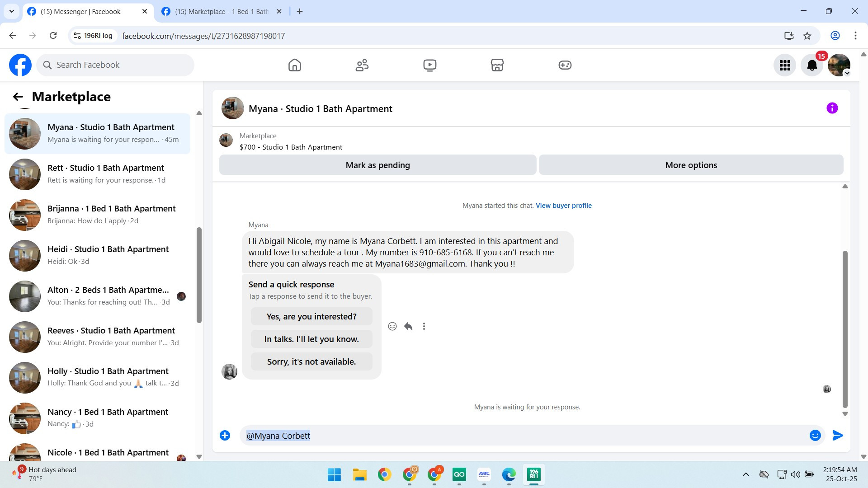The height and width of the screenshot is (488, 868).
Task: Open the clock and date panel
Action: pos(841,474)
